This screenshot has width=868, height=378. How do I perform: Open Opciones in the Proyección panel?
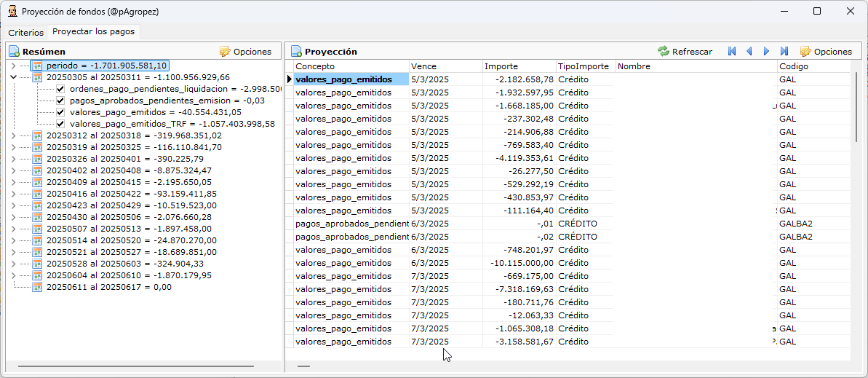tap(826, 52)
